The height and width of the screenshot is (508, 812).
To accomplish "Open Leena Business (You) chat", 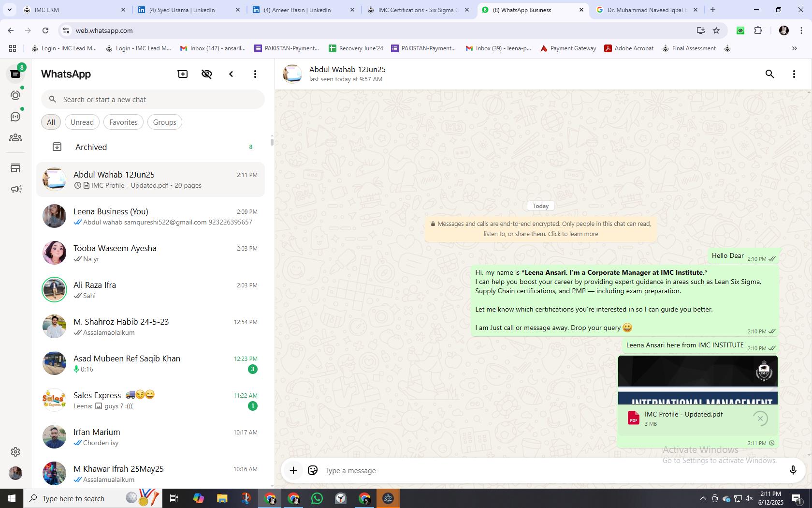I will [x=150, y=216].
